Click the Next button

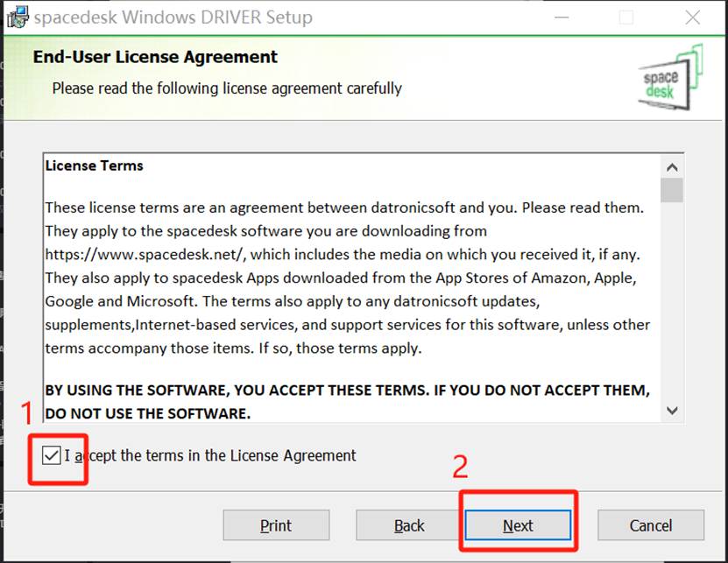pos(518,525)
